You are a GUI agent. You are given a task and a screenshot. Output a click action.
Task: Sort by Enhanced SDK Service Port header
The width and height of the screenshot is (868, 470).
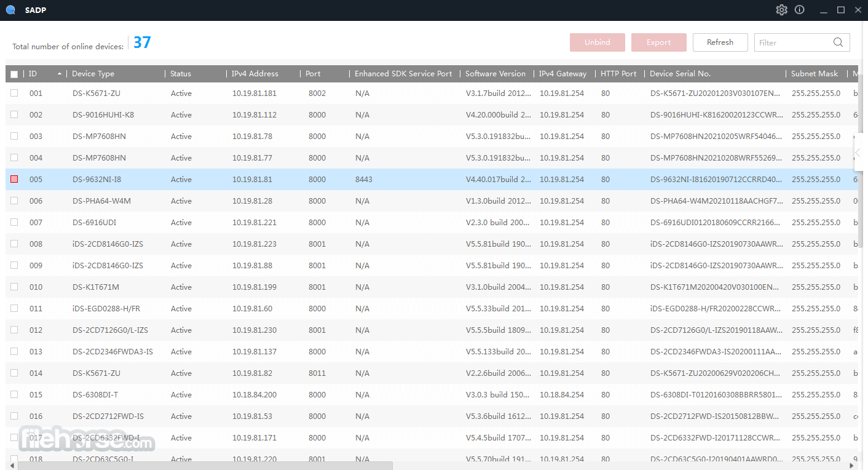coord(403,74)
